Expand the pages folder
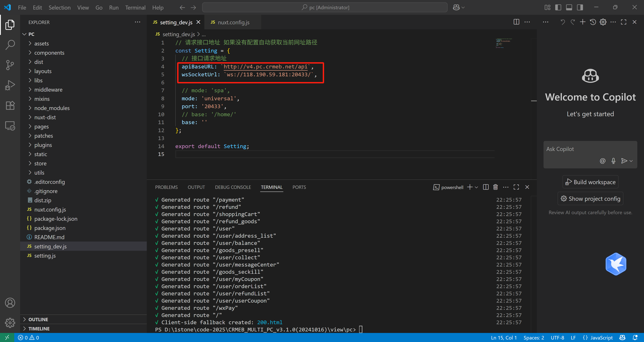The width and height of the screenshot is (644, 342). coord(30,126)
